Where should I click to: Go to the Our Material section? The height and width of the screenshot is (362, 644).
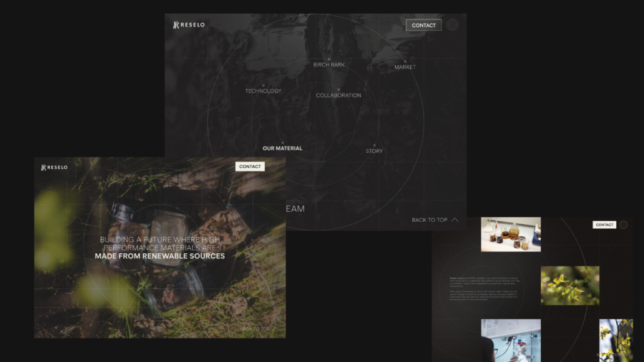282,148
